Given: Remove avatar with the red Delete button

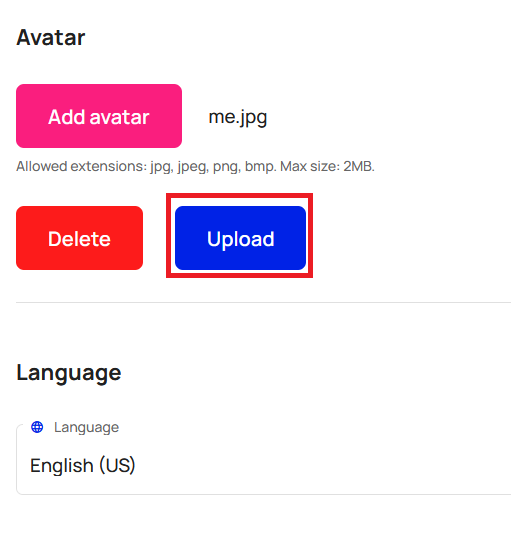Looking at the screenshot, I should [79, 238].
